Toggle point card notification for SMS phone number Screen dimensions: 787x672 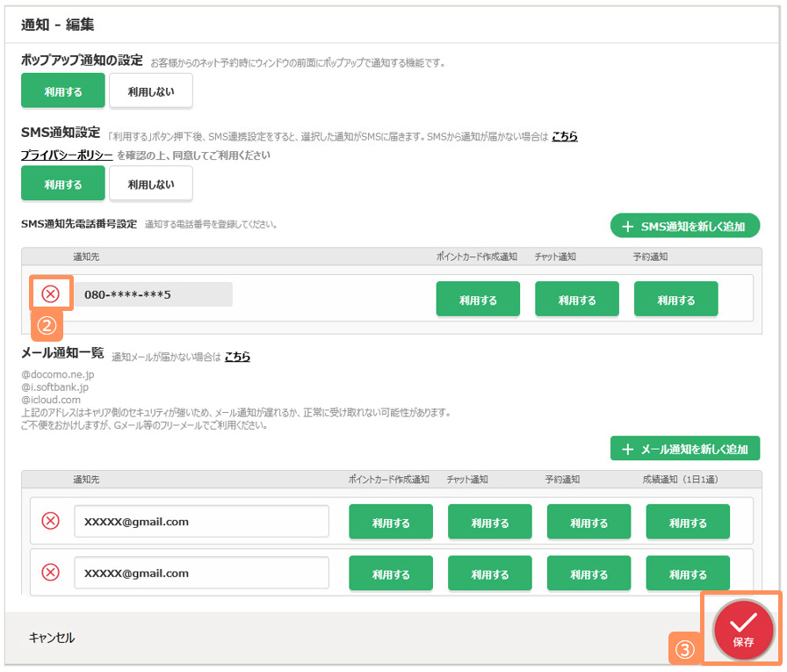pos(478,299)
